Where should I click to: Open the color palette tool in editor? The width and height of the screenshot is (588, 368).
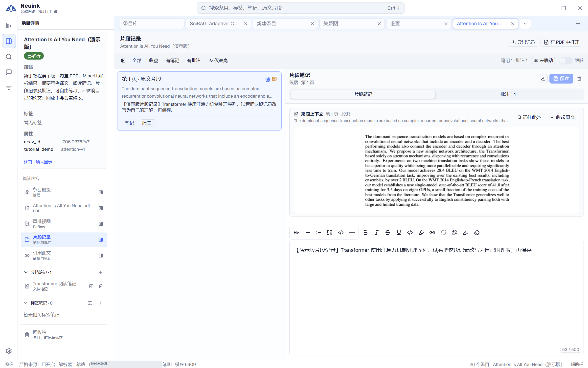tap(454, 233)
